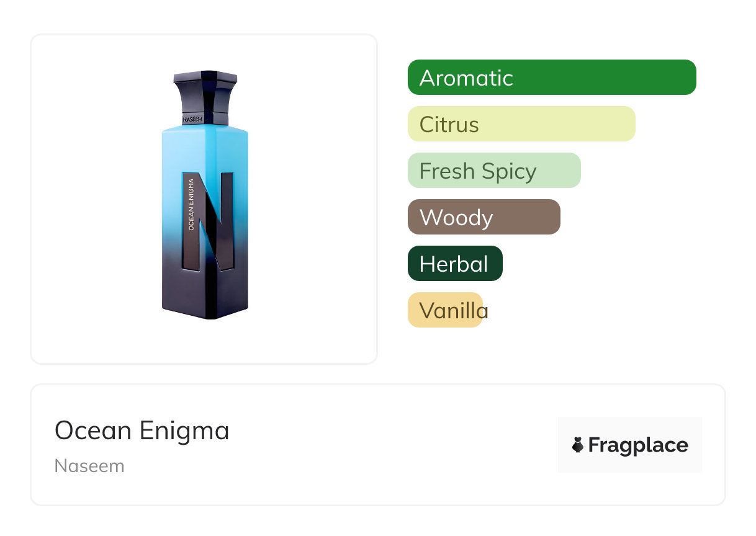Click the word Aromatic in top bar
This screenshot has width=756, height=536.
tap(466, 78)
